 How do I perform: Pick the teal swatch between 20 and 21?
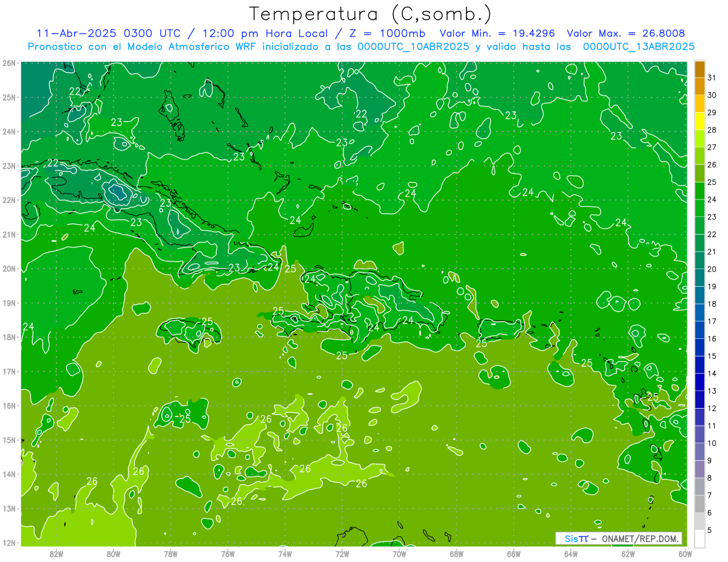pos(699,260)
